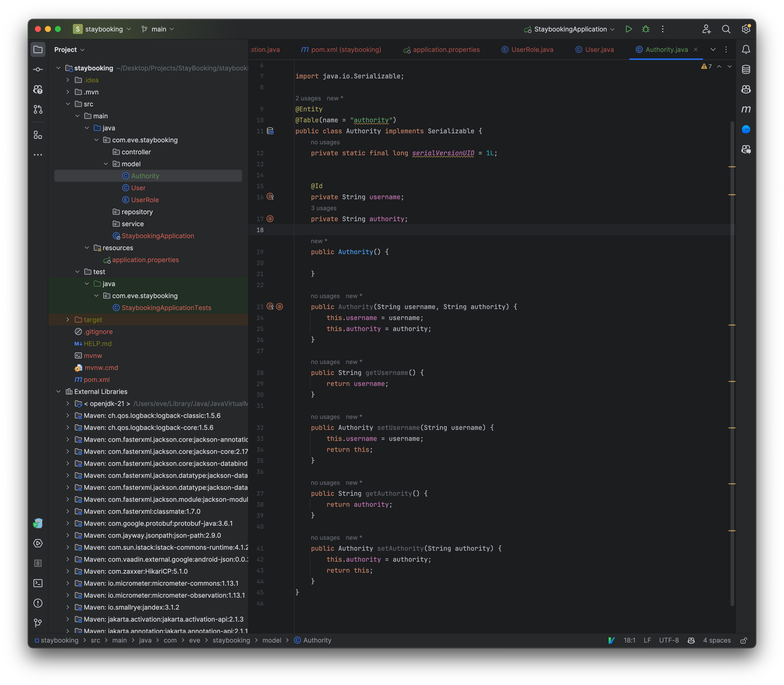Open the Notifications bell icon
Image resolution: width=784 pixels, height=685 pixels.
pos(746,49)
